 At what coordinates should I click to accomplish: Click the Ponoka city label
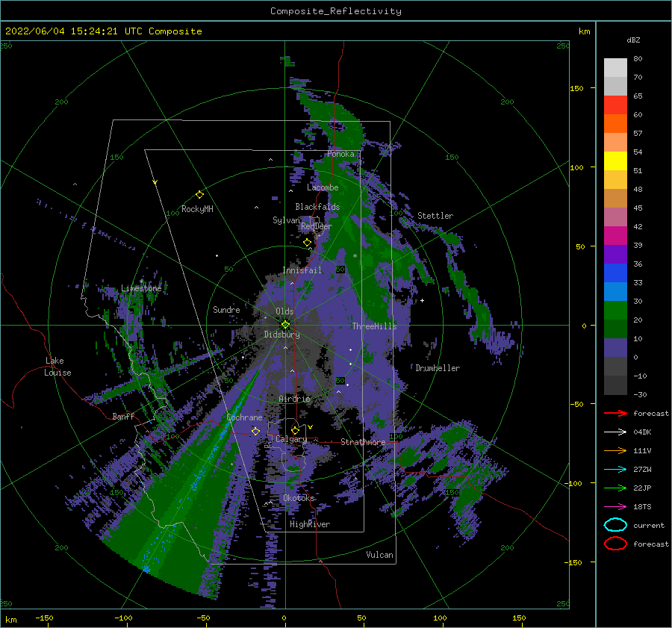click(340, 154)
